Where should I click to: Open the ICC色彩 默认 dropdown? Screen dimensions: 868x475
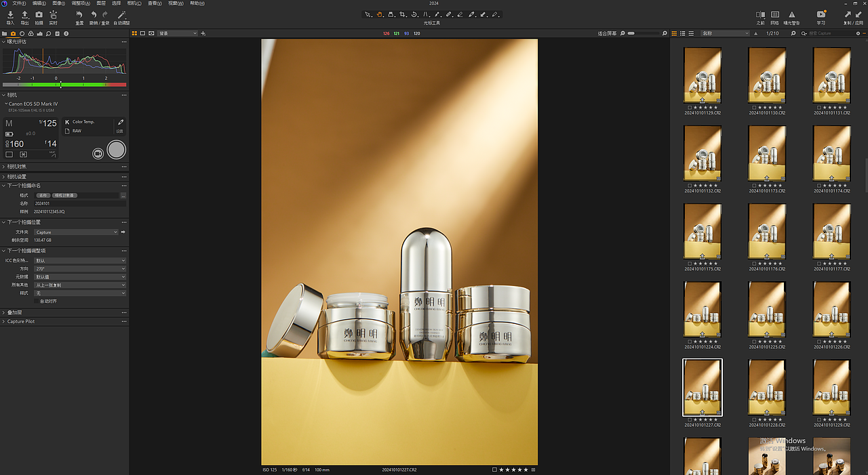pos(80,260)
